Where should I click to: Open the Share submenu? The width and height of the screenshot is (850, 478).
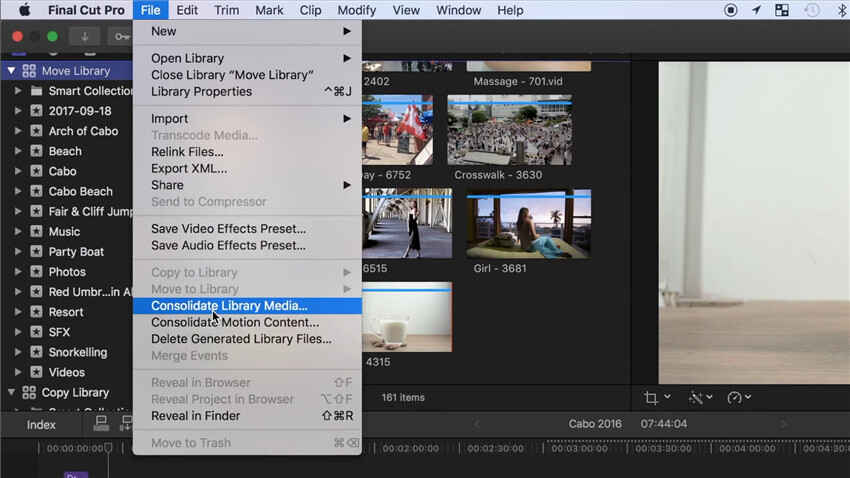[248, 185]
